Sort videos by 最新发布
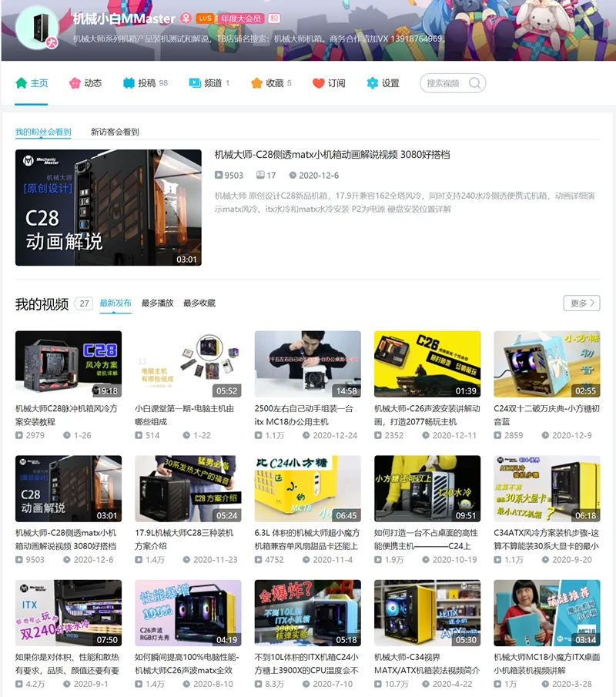Image resolution: width=616 pixels, height=697 pixels. pyautogui.click(x=115, y=303)
